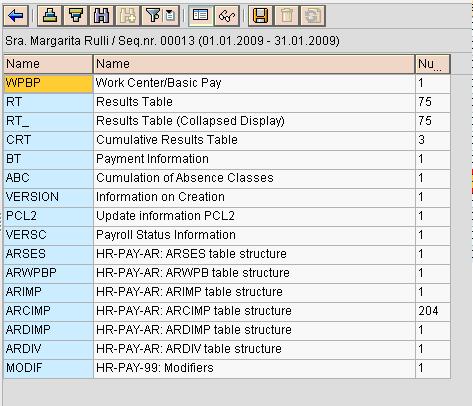
Task: Select the VERSC table entry
Action: 48,235
